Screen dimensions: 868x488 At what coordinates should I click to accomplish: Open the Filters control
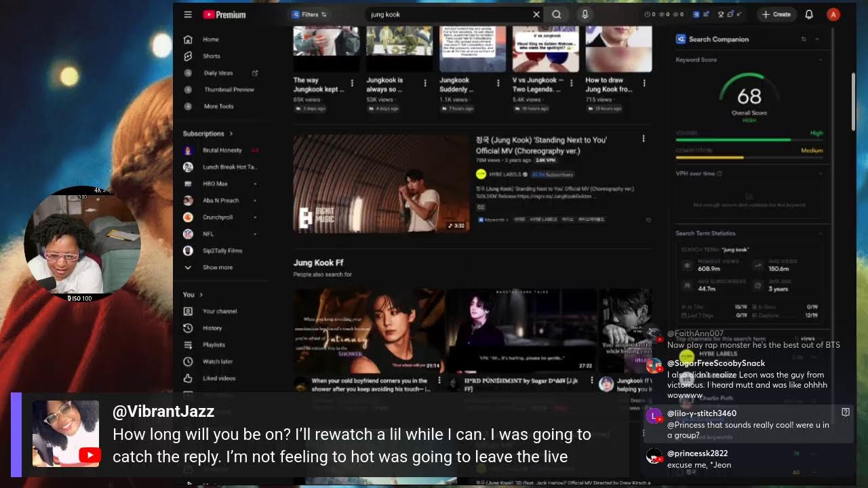(309, 14)
